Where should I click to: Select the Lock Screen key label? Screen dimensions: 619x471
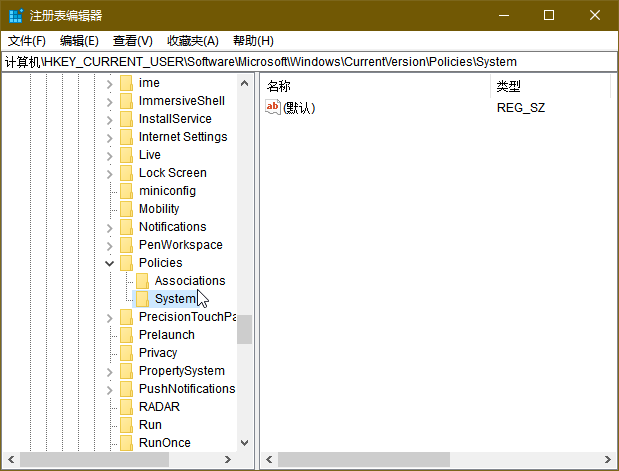[173, 173]
